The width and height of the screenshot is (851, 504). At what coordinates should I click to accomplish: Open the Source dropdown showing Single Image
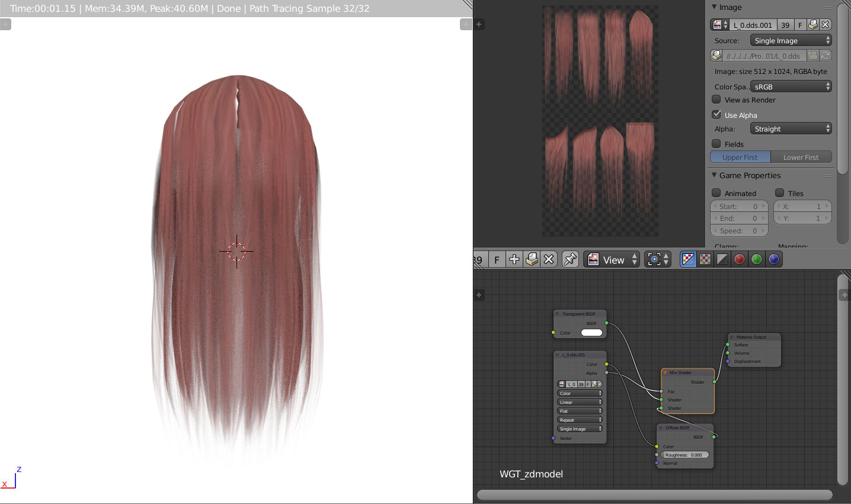click(x=791, y=40)
